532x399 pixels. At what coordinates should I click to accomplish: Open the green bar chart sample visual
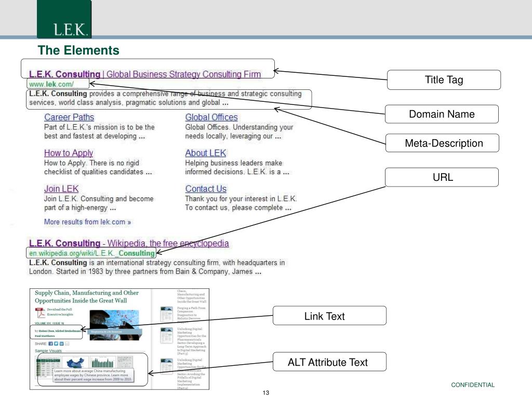(103, 362)
